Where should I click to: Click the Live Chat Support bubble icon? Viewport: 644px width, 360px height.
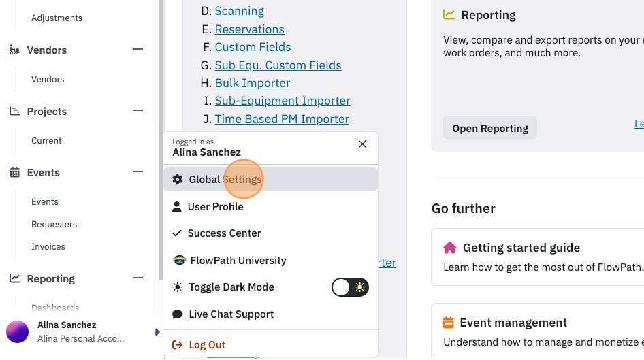point(178,314)
